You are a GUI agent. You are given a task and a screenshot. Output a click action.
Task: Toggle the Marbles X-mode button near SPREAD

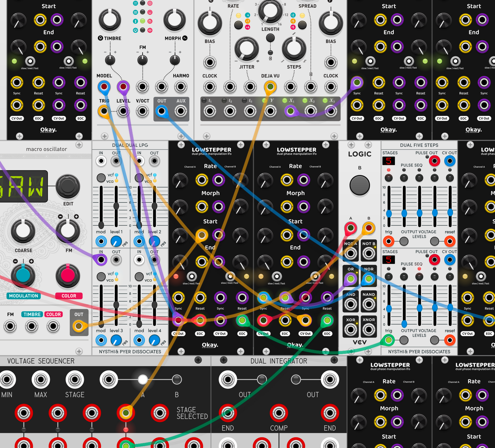click(x=302, y=25)
